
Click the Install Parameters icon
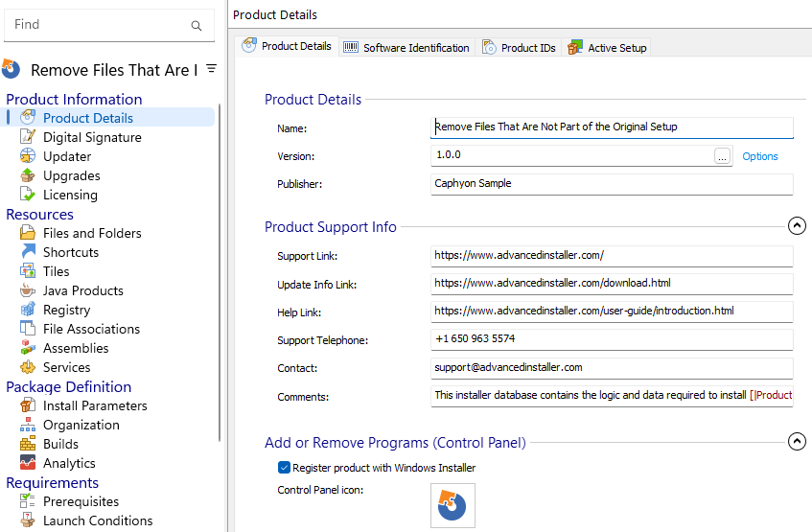pos(28,405)
